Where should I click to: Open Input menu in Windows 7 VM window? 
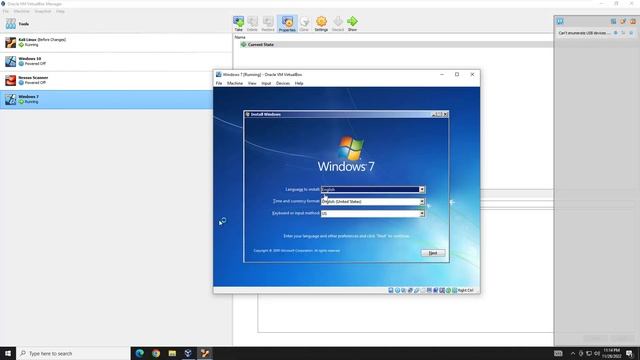(x=266, y=83)
